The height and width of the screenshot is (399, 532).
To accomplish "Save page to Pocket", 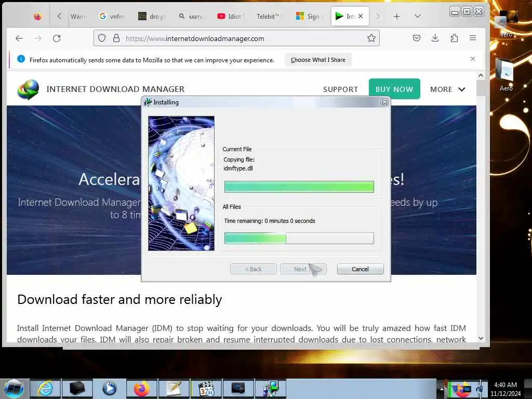I will (x=417, y=38).
